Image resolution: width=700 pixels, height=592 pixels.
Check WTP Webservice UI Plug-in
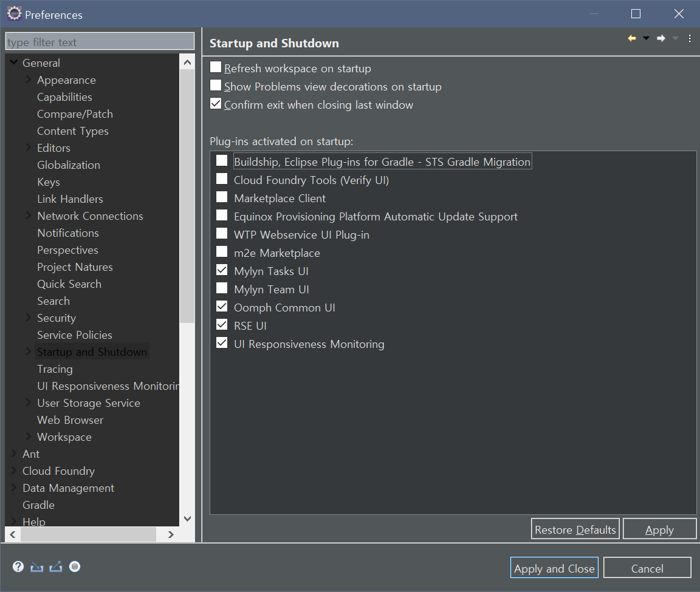(x=222, y=234)
